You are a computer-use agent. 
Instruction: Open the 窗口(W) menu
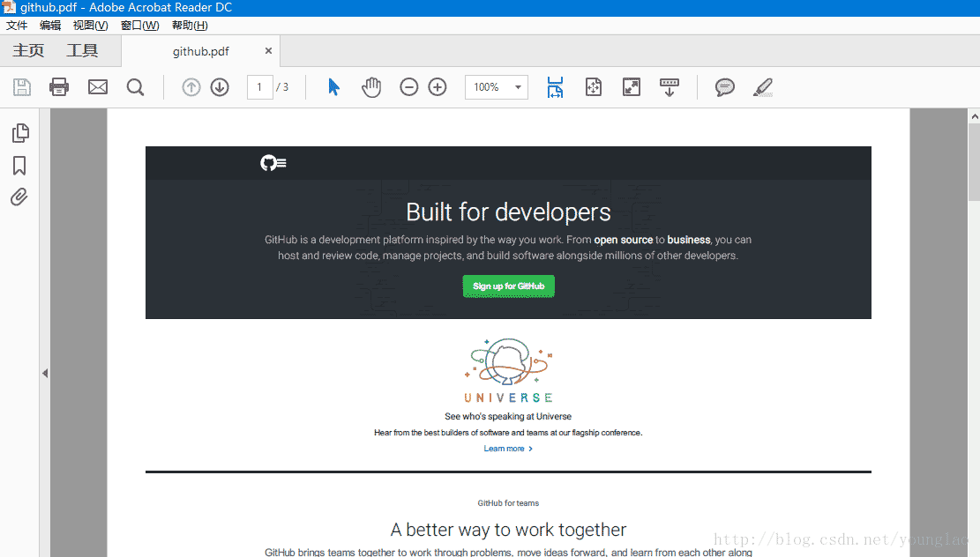[139, 25]
